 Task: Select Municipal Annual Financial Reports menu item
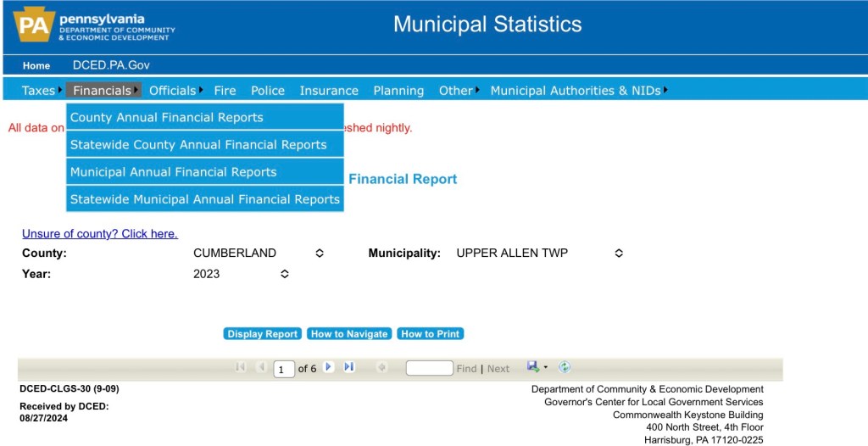(x=174, y=172)
